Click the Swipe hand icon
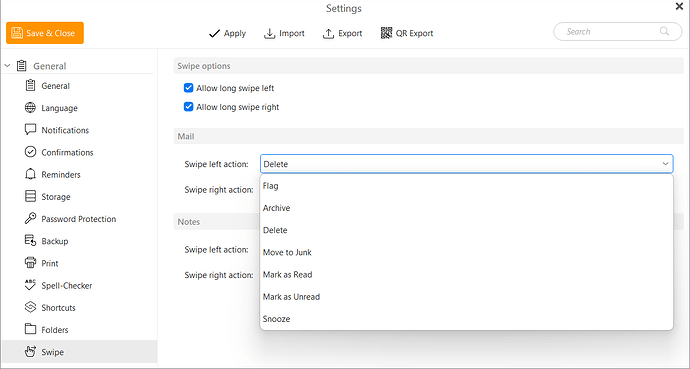This screenshot has height=369, width=690. tap(30, 351)
